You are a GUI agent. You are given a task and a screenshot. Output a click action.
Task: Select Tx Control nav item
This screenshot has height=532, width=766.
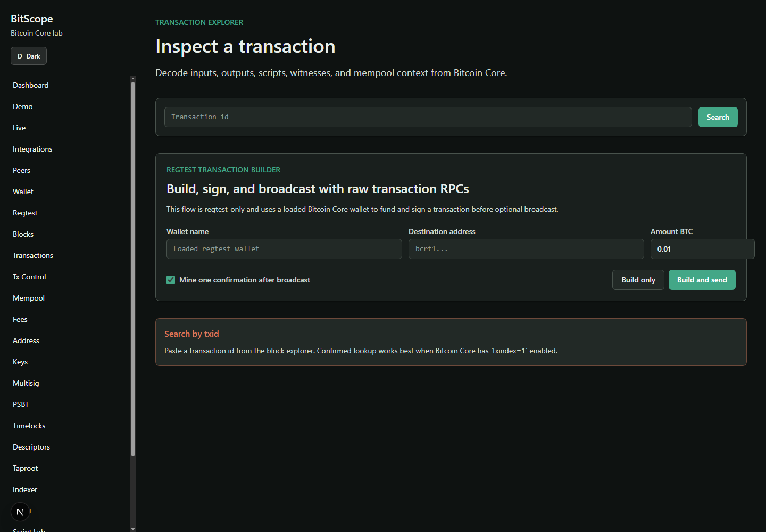[x=29, y=277]
